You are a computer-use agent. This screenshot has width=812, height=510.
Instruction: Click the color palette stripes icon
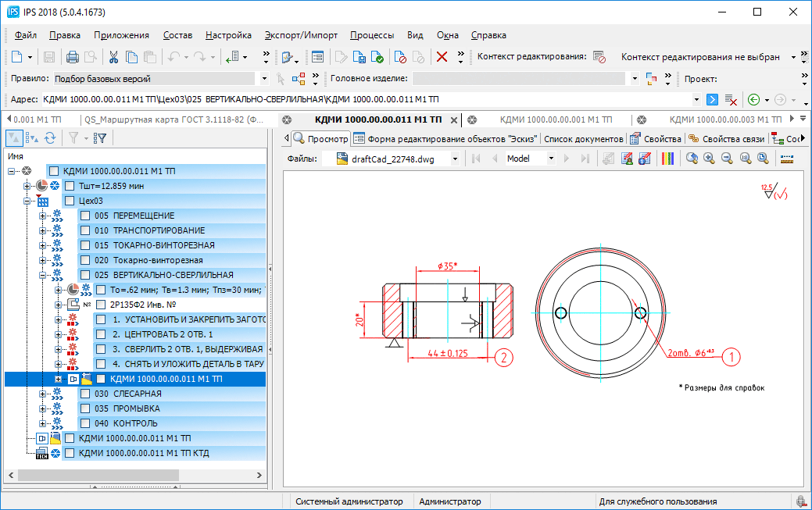667,159
